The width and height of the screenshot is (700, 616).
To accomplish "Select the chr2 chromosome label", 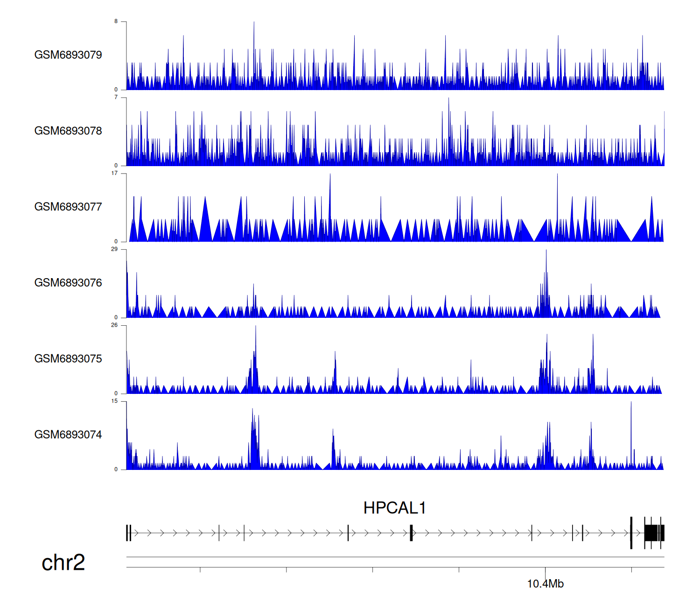I will [x=63, y=562].
